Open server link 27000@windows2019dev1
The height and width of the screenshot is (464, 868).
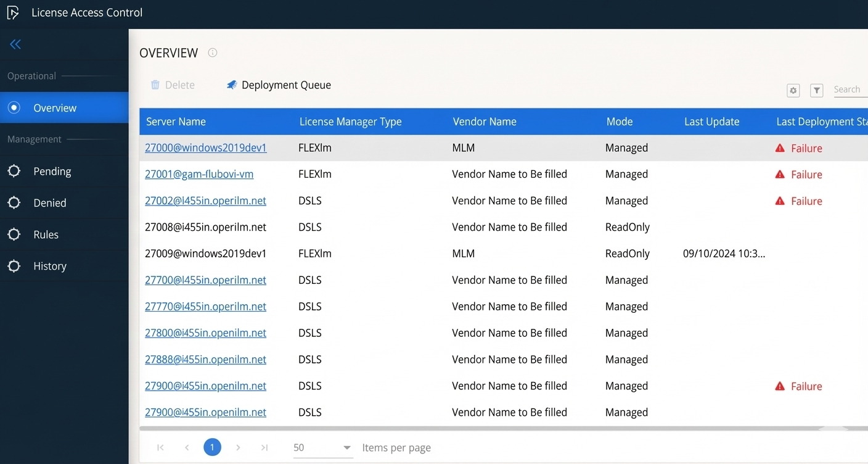[206, 148]
